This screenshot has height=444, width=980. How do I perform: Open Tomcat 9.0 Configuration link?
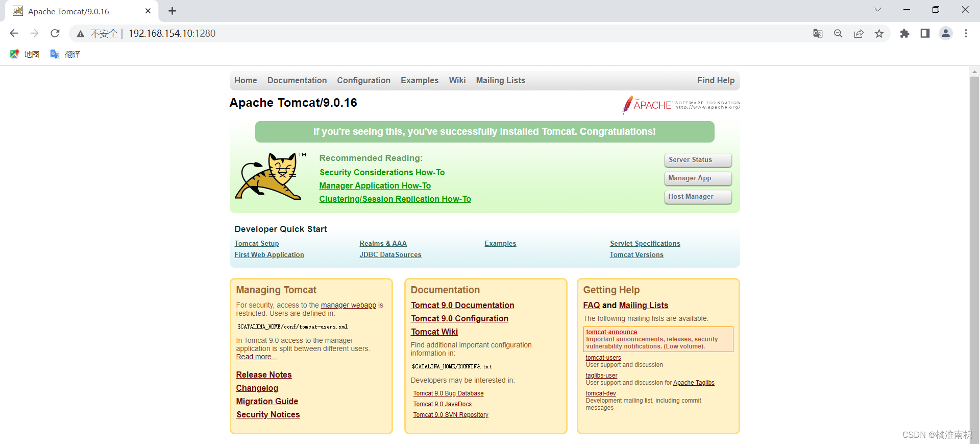click(x=459, y=318)
